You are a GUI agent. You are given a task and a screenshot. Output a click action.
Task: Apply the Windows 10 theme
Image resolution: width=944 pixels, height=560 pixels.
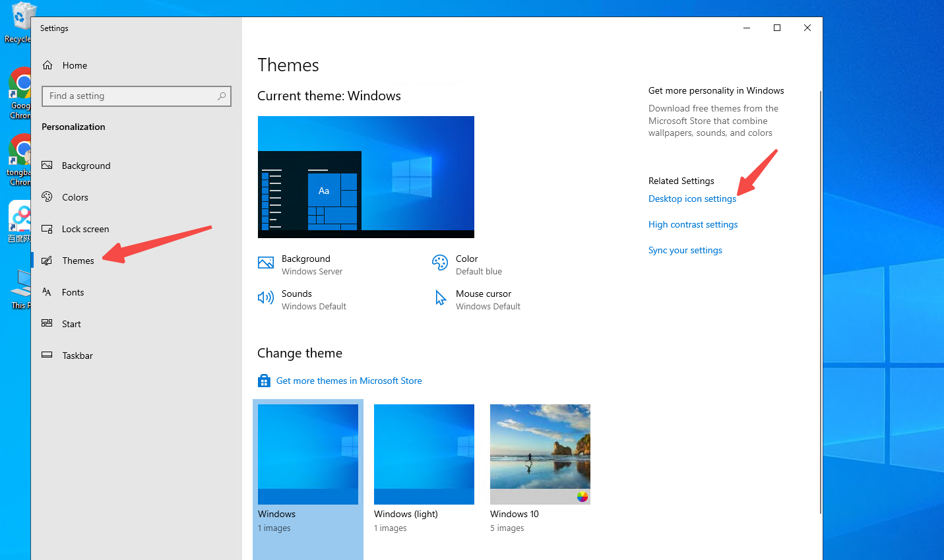click(540, 454)
